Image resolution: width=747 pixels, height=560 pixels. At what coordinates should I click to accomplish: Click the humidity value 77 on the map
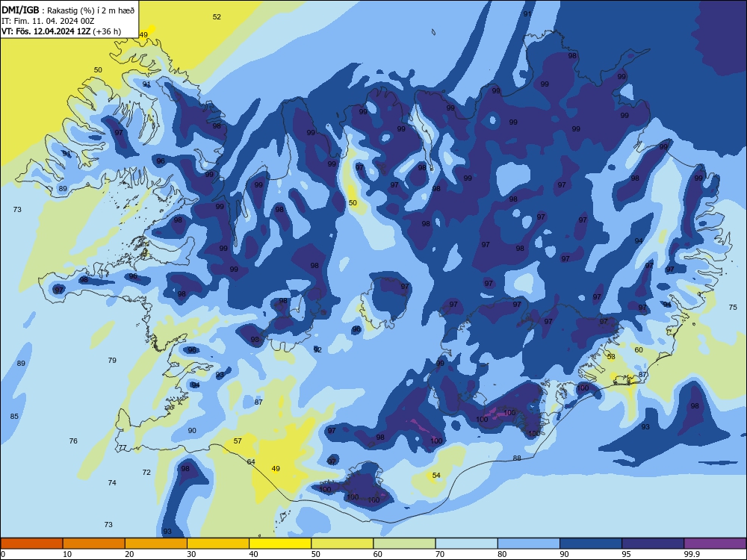point(123,447)
